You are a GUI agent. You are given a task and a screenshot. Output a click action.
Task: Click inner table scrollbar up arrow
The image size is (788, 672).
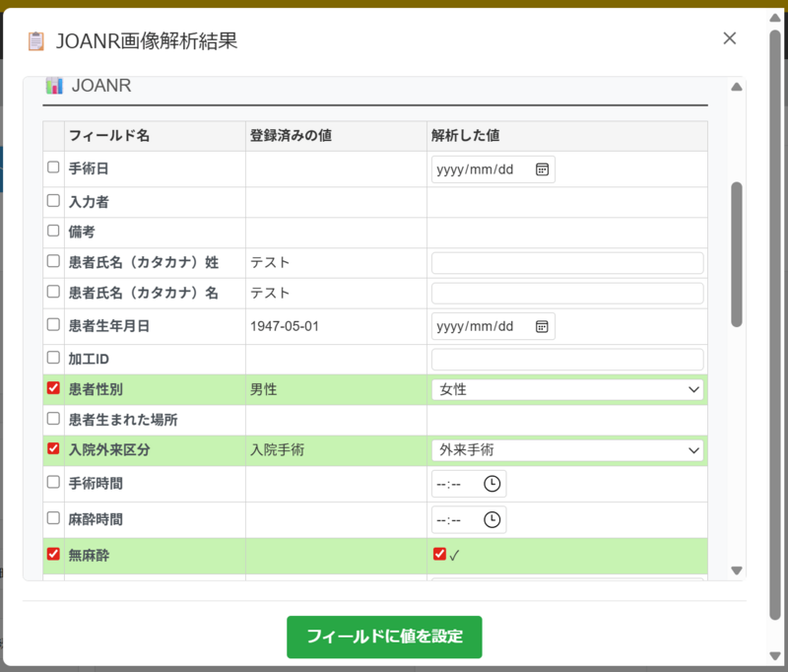coord(737,87)
